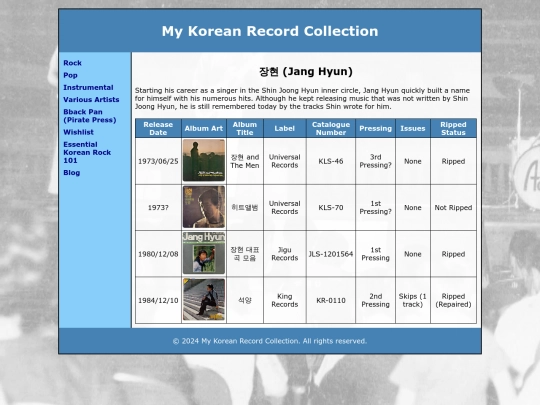Click the Not Ripped status cell

[x=454, y=208]
